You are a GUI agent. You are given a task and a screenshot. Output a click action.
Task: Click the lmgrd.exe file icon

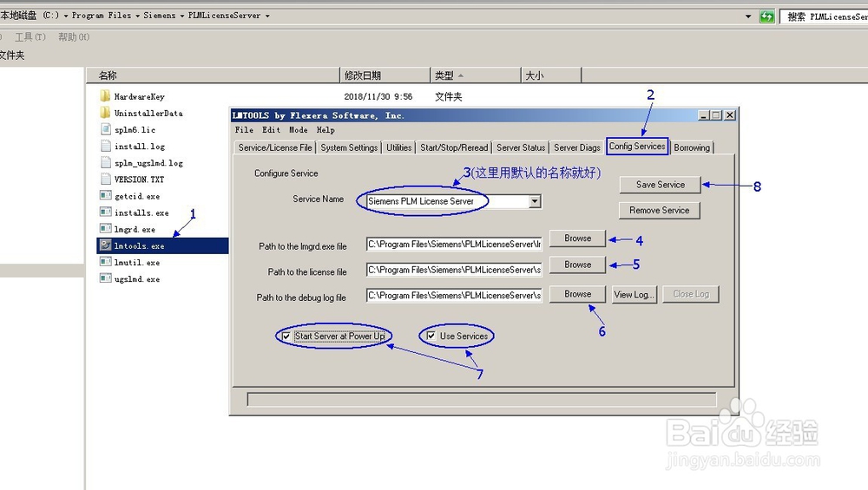coord(106,228)
